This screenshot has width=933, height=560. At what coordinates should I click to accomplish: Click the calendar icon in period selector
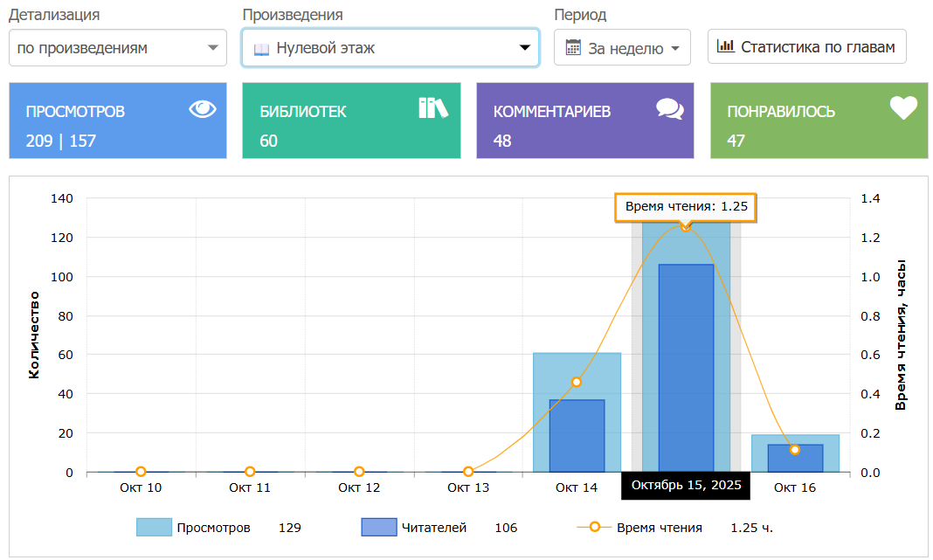point(573,47)
